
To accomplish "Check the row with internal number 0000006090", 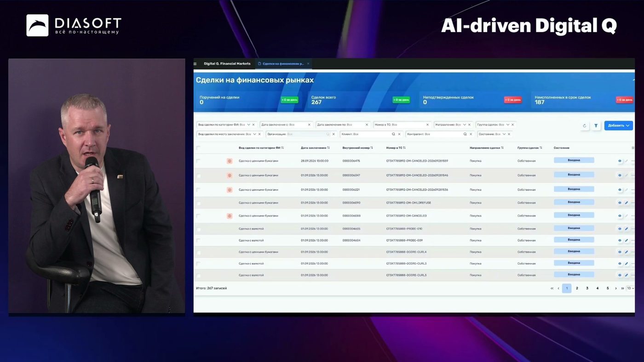I will click(198, 203).
